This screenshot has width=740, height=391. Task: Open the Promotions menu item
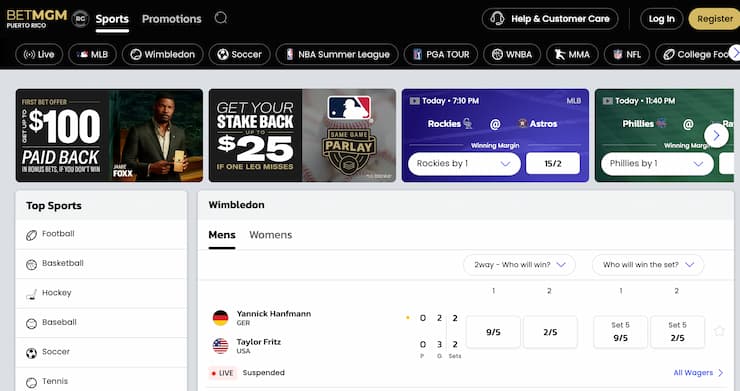pyautogui.click(x=172, y=19)
